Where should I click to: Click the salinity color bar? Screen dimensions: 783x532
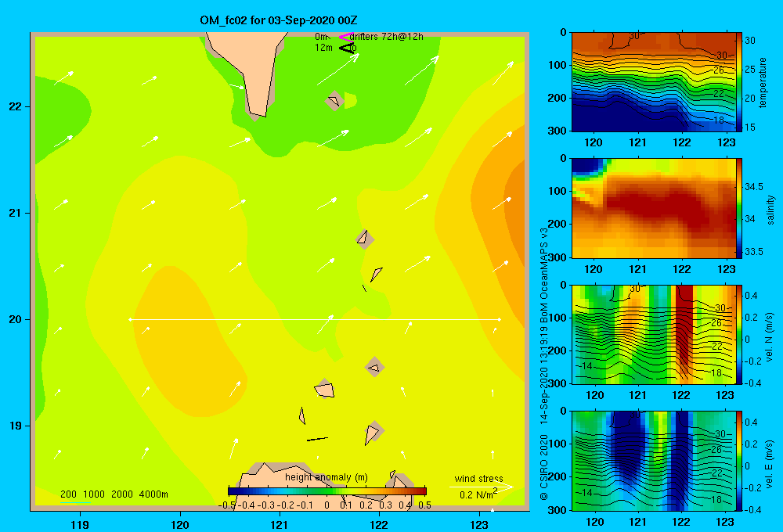pos(739,208)
